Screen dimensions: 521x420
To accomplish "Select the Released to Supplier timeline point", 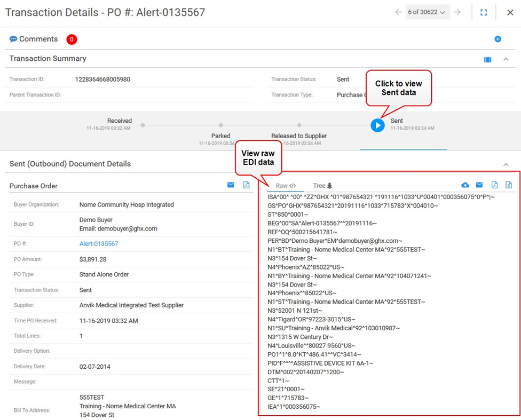I will click(299, 125).
